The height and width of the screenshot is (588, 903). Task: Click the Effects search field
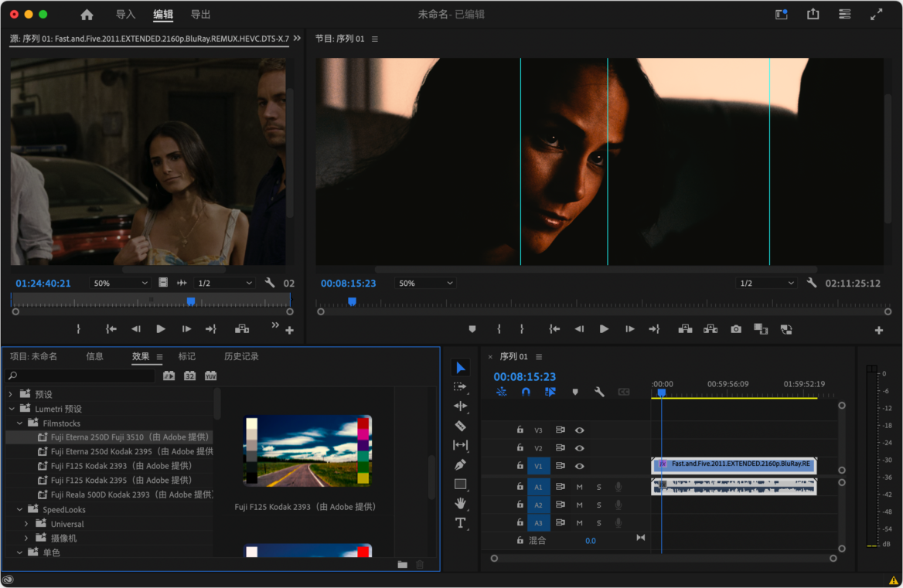pyautogui.click(x=80, y=376)
